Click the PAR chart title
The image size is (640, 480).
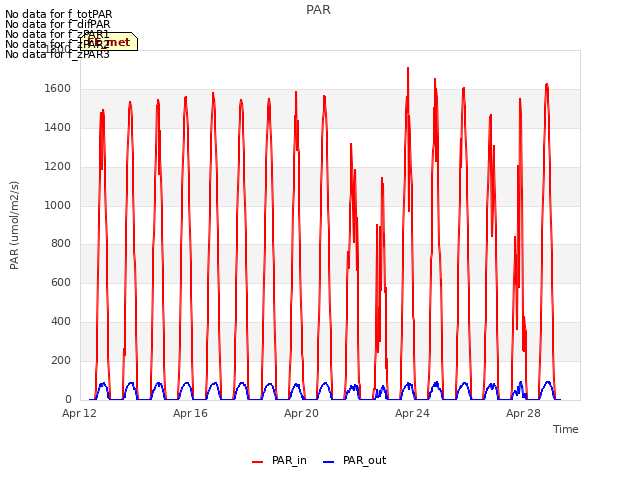[x=318, y=10]
